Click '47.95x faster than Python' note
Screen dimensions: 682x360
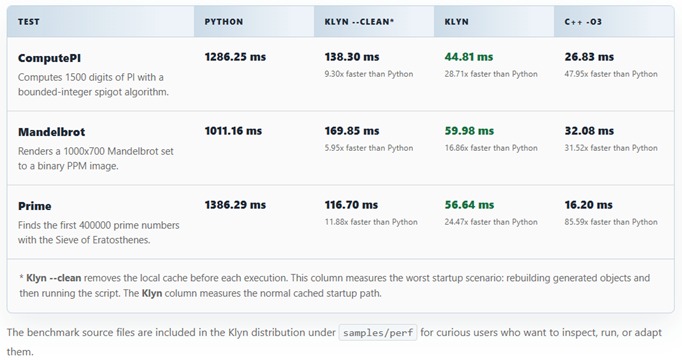611,74
